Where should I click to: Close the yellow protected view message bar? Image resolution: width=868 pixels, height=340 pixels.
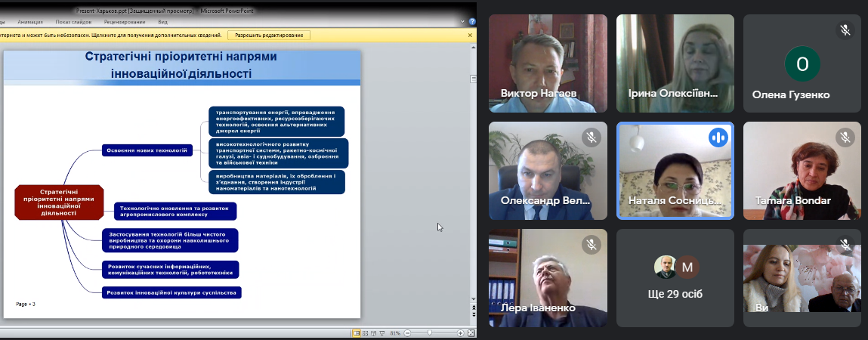click(471, 35)
